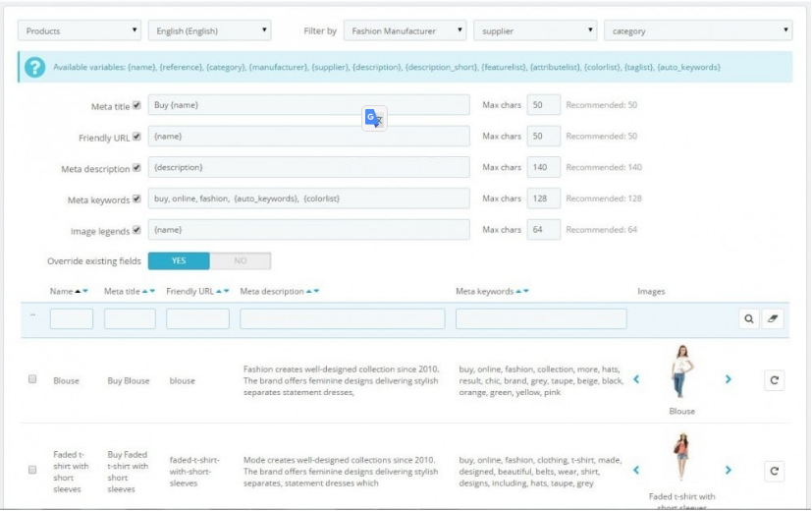Select the Blouse row checkbox
The image size is (812, 511).
coord(32,379)
